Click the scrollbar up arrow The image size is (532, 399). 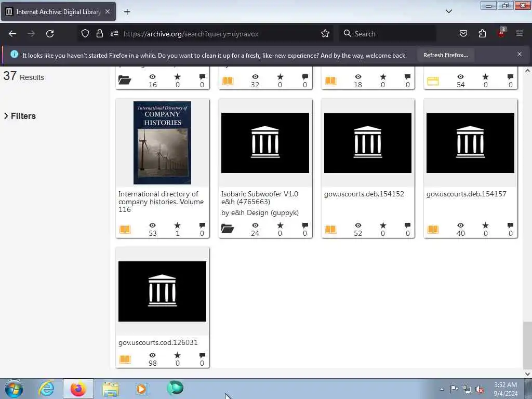pyautogui.click(x=527, y=71)
